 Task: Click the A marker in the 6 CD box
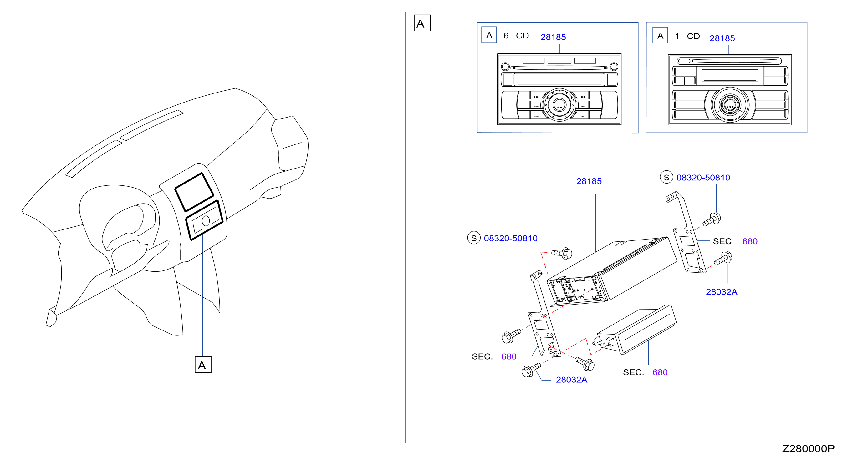point(489,35)
